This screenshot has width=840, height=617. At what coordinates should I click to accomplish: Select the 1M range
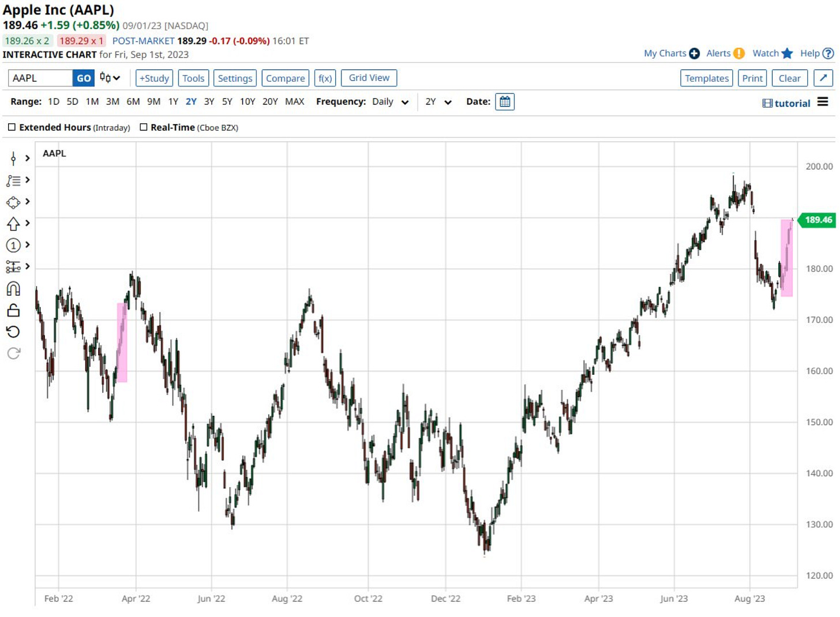pos(92,101)
